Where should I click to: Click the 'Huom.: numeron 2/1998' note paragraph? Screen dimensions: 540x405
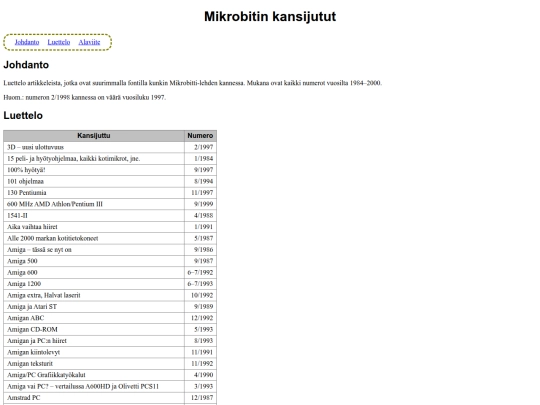coord(85,97)
